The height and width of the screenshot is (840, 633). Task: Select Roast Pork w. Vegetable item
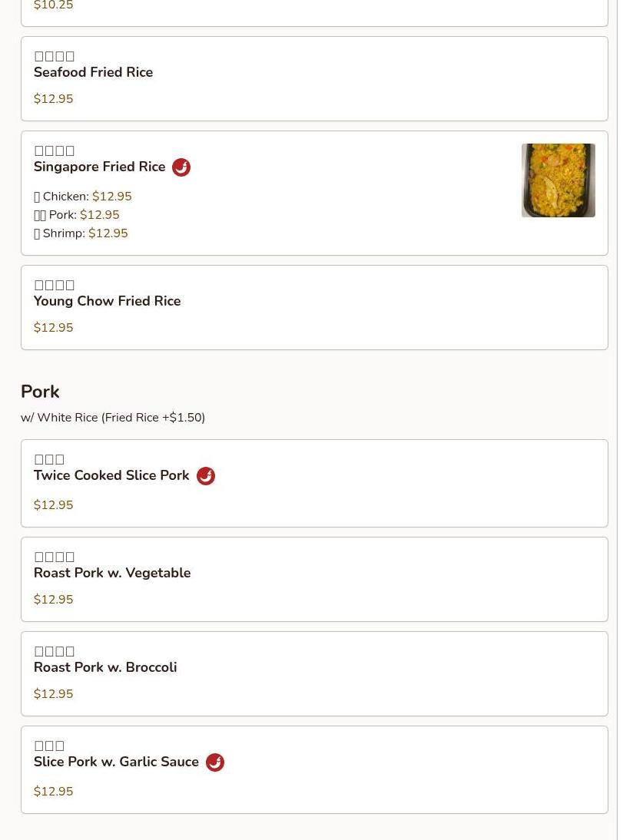(x=315, y=579)
